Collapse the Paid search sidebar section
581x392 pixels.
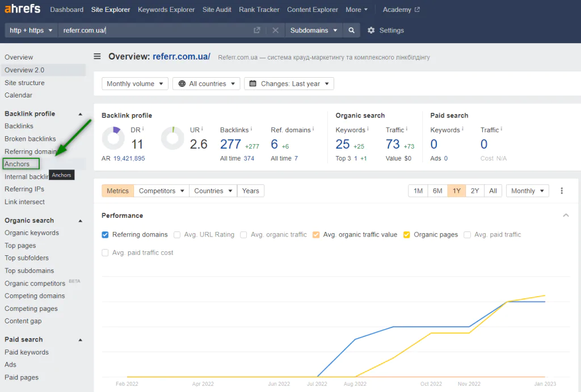pyautogui.click(x=80, y=340)
